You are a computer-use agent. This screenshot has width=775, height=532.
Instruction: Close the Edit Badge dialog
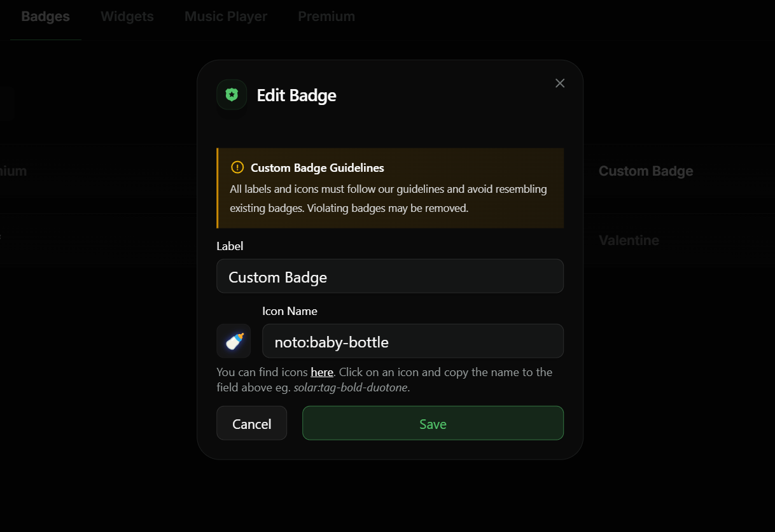pos(560,83)
